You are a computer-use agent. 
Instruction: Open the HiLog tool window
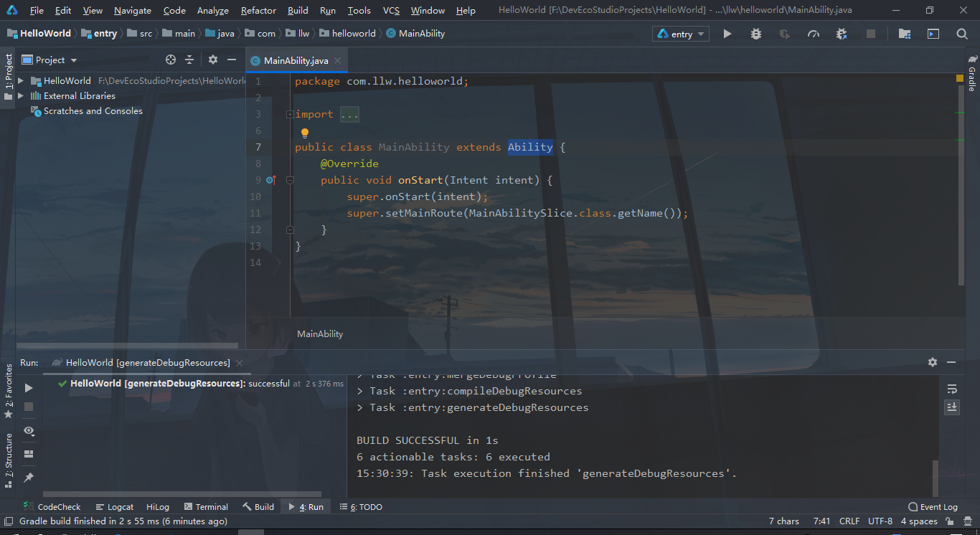158,507
